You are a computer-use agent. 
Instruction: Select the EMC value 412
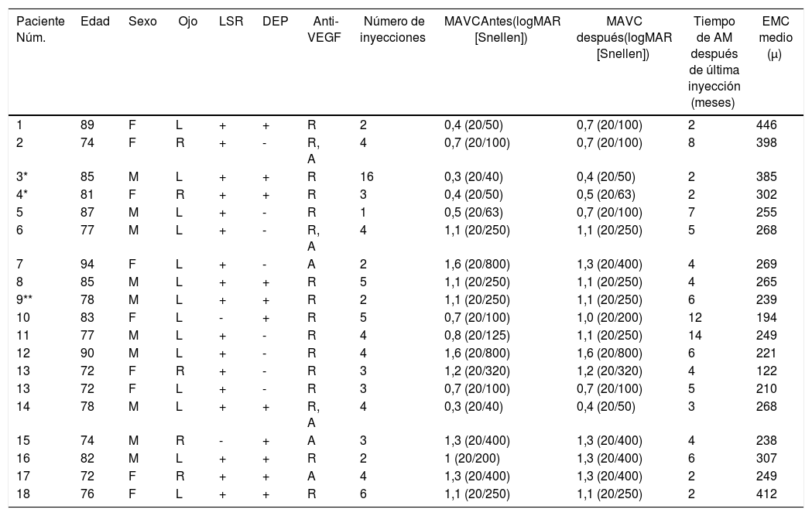pos(766,494)
